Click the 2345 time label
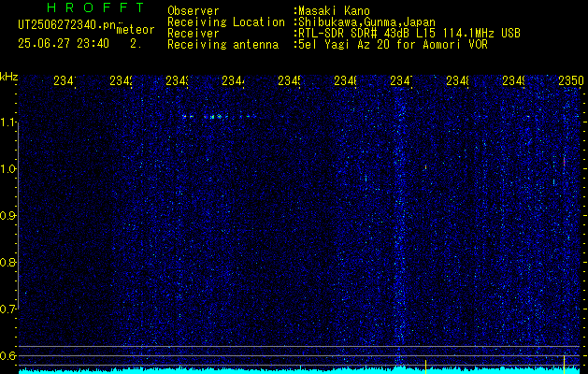The height and width of the screenshot is (374, 588). [x=289, y=80]
